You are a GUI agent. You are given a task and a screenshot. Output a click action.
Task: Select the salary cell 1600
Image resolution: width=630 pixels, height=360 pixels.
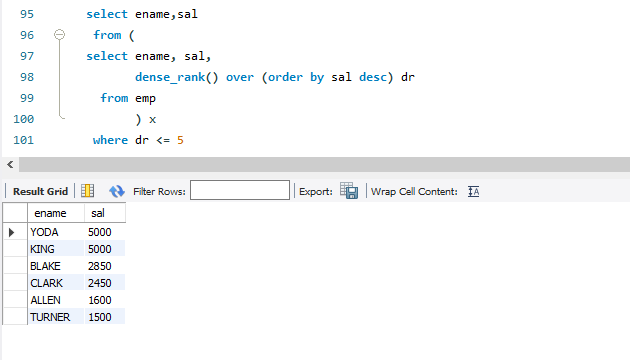(105, 300)
